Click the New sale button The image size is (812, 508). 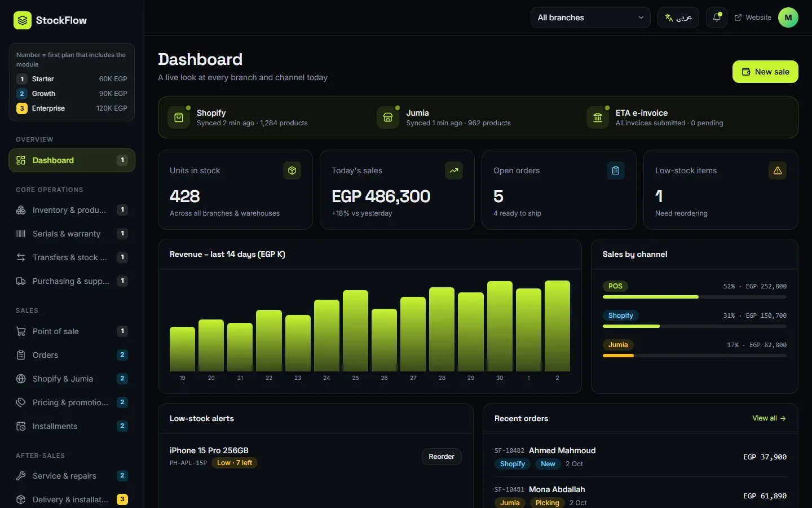(x=765, y=72)
